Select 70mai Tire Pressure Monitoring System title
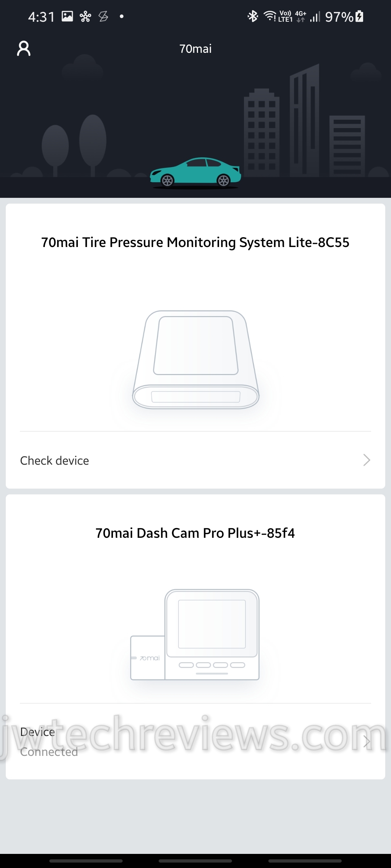 195,242
